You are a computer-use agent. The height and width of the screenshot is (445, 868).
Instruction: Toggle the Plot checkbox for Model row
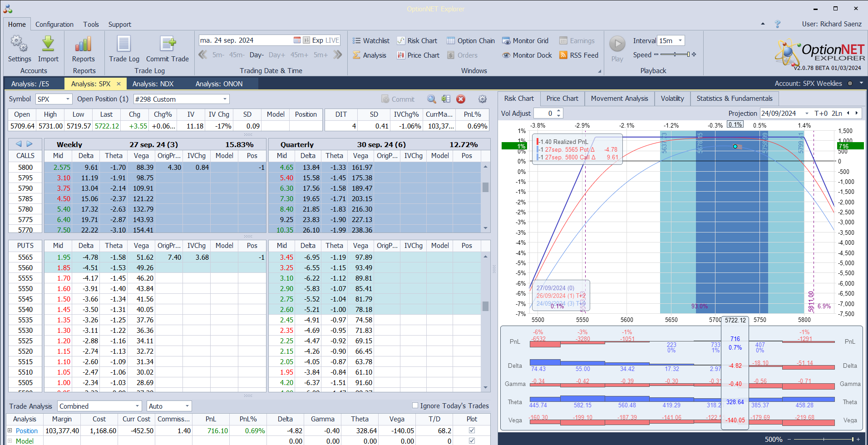coord(472,440)
